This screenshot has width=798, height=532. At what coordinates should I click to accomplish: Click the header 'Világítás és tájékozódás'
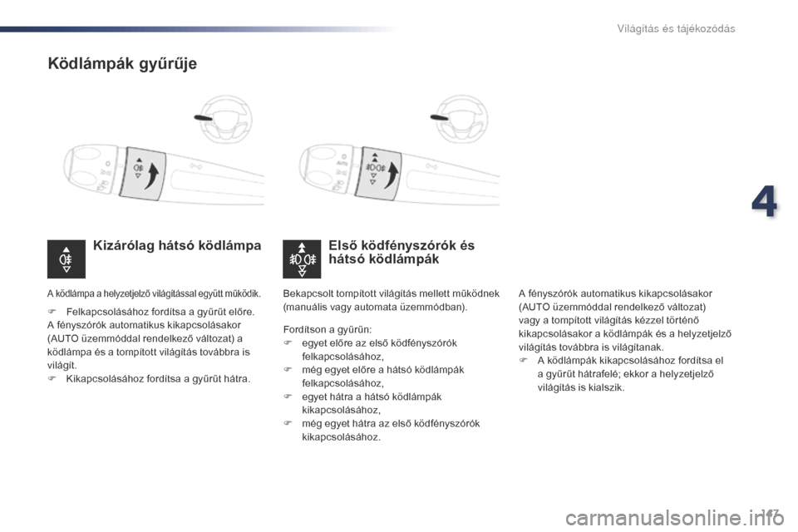coord(676,28)
